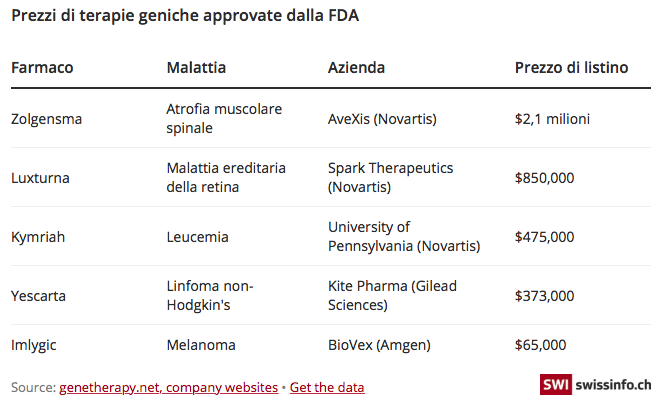Click the Melanoma disease cell

point(201,345)
